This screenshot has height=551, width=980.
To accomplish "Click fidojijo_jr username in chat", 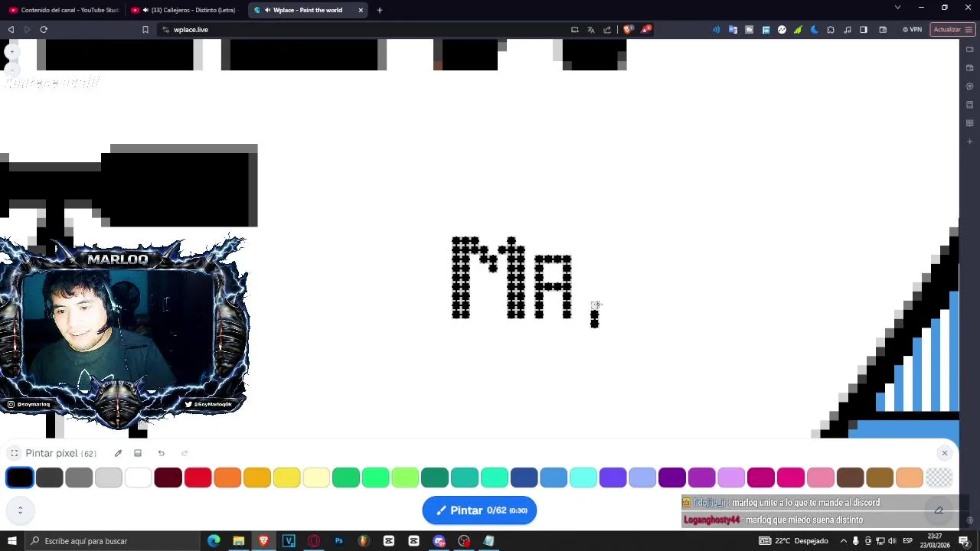I will pos(710,503).
